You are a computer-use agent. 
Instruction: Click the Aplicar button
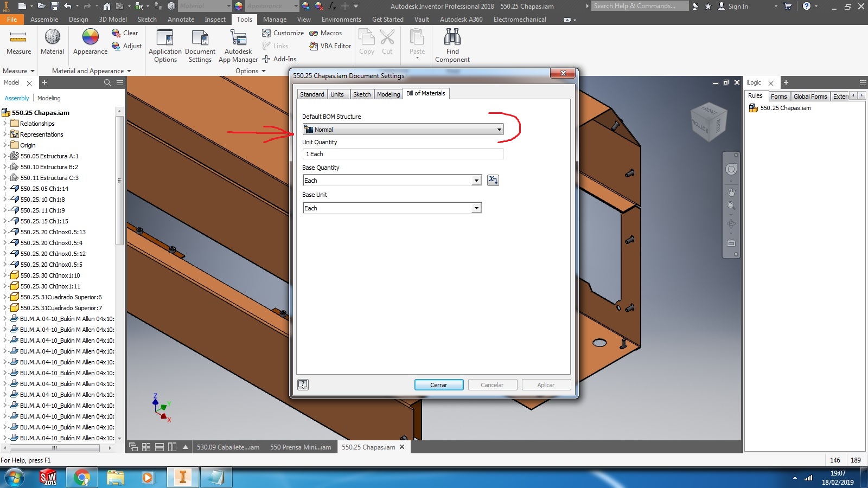[x=546, y=384]
